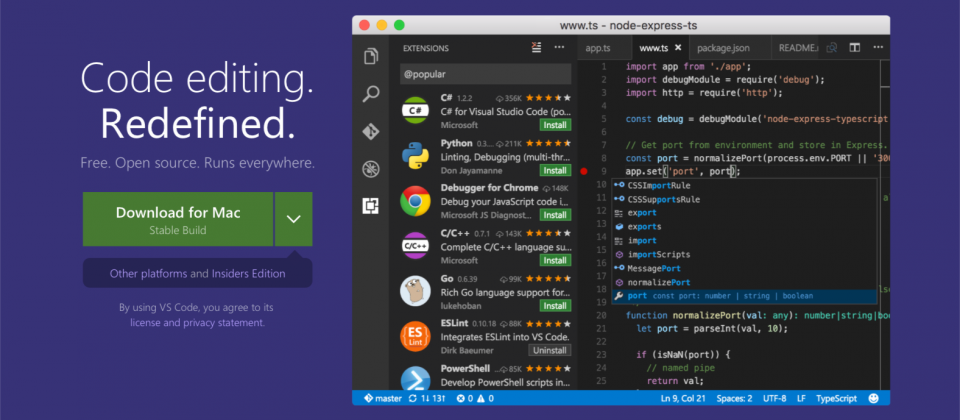This screenshot has width=960, height=420.
Task: Open the Explorer files icon in activity bar
Action: point(370,57)
